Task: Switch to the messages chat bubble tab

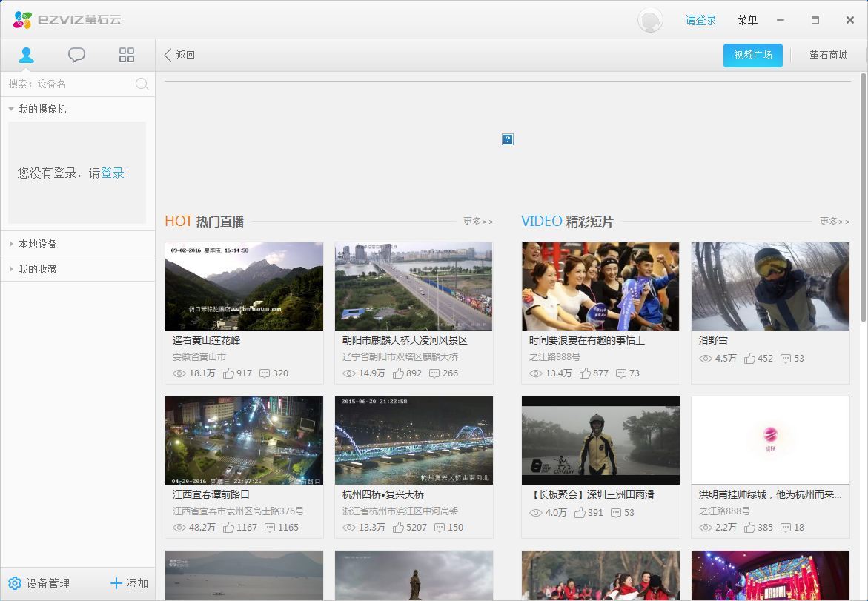Action: pos(76,55)
